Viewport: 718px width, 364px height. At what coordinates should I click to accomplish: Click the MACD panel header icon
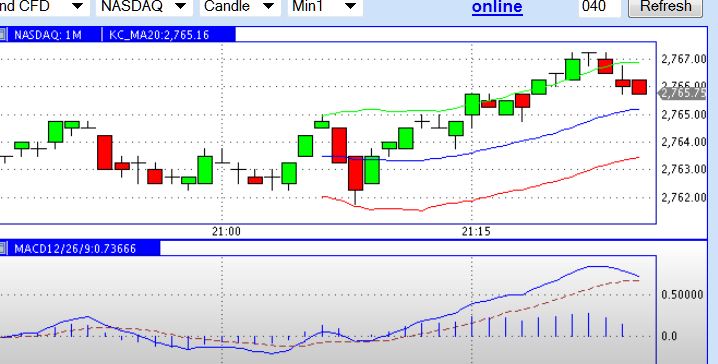(x=3, y=249)
